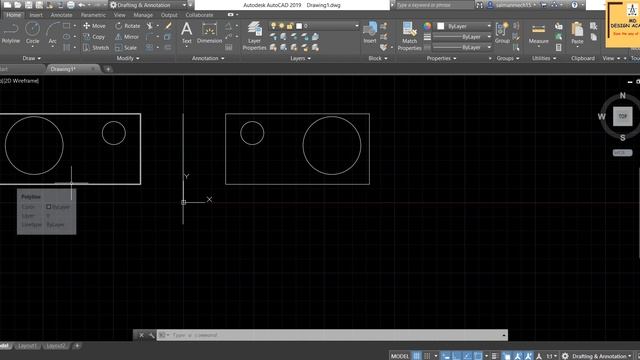Open the Drawing1 file tab
Image resolution: width=640 pixels, height=360 pixels.
pos(63,69)
